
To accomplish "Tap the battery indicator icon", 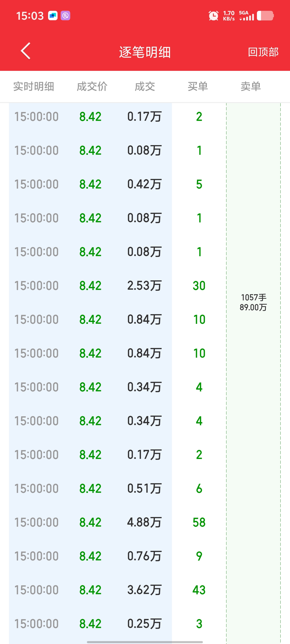I will (265, 16).
